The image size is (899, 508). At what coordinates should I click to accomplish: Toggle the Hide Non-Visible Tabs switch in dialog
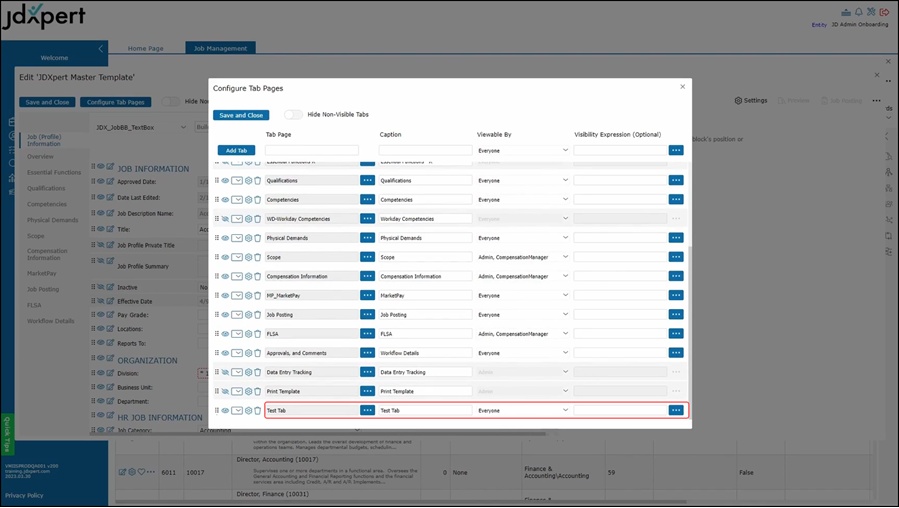tap(292, 115)
